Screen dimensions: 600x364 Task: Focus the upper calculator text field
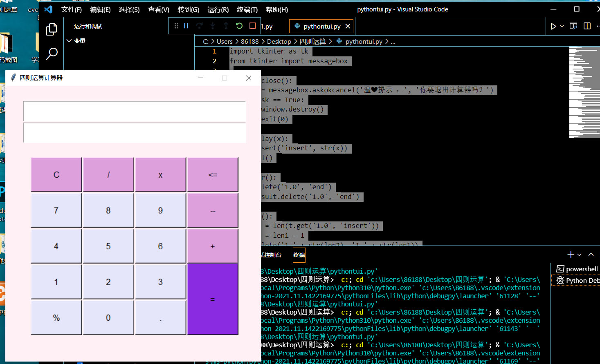click(x=135, y=112)
